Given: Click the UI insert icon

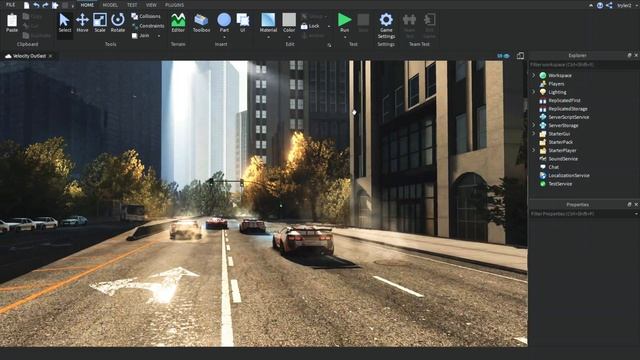Looking at the screenshot, I should [243, 20].
